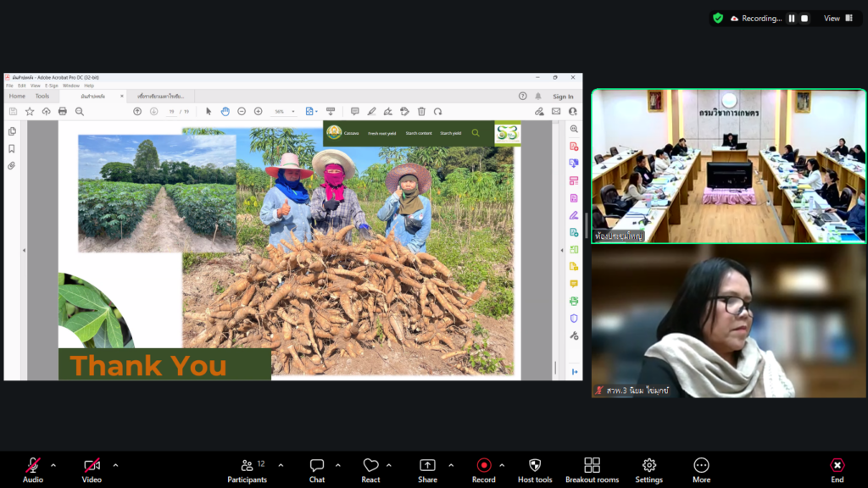Click the page number field in Acrobat
868x488 pixels.
click(172, 111)
